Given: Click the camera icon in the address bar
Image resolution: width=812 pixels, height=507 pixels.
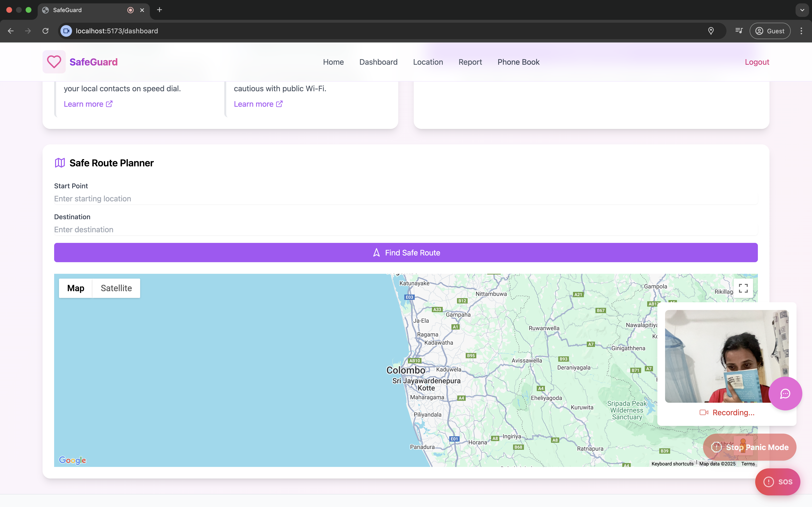Looking at the screenshot, I should [66, 31].
